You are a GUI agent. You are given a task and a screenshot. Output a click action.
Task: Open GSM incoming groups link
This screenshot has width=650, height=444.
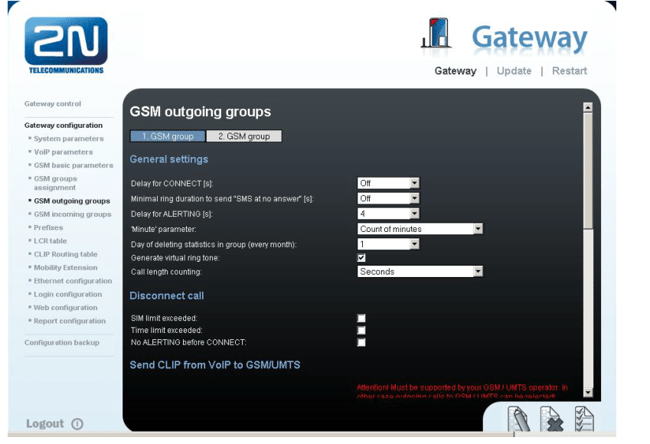pos(73,214)
